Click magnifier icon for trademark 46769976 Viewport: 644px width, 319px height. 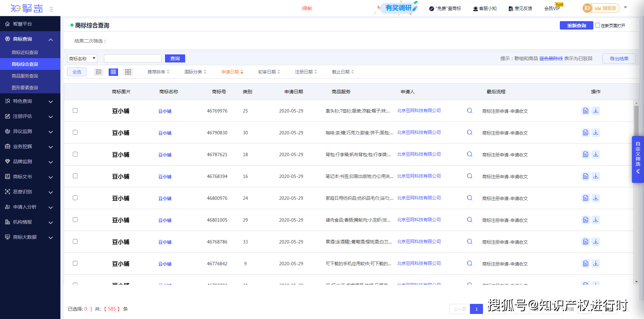coord(470,110)
